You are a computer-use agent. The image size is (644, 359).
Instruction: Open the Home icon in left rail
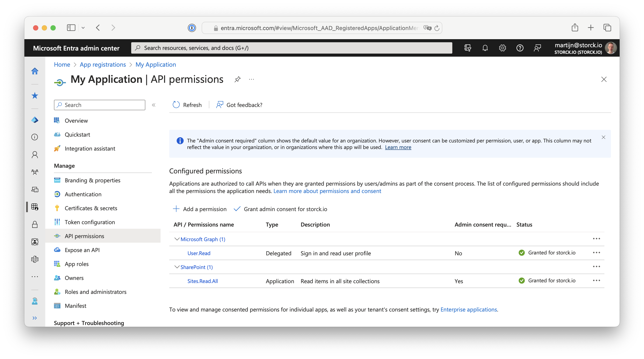[x=35, y=71]
